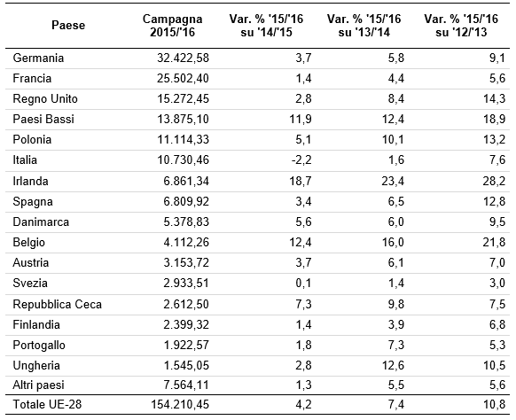Select the Portogallo value 1.922,57
The image size is (516, 420).
186,345
